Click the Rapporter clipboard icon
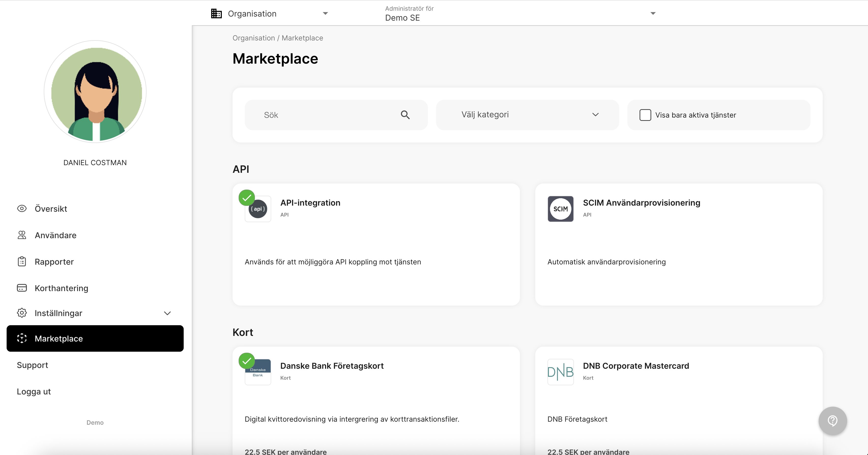The image size is (868, 455). 22,262
